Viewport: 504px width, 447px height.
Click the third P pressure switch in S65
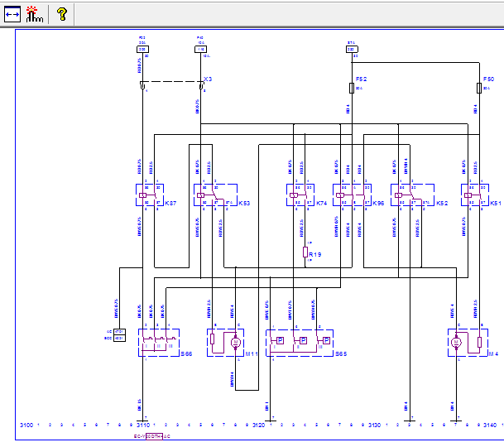point(326,340)
